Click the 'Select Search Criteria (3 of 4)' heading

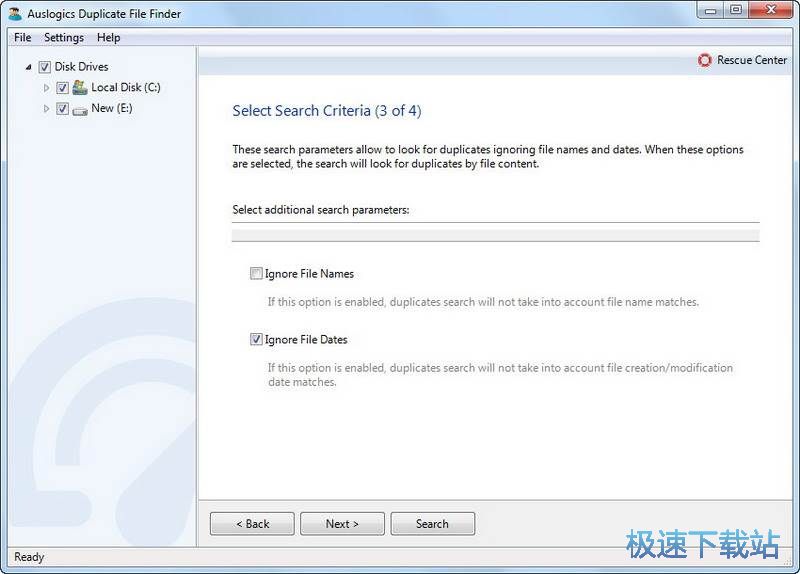tap(327, 111)
